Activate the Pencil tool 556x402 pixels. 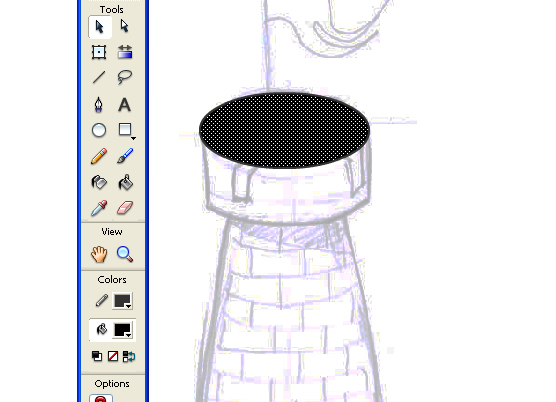[x=99, y=156]
